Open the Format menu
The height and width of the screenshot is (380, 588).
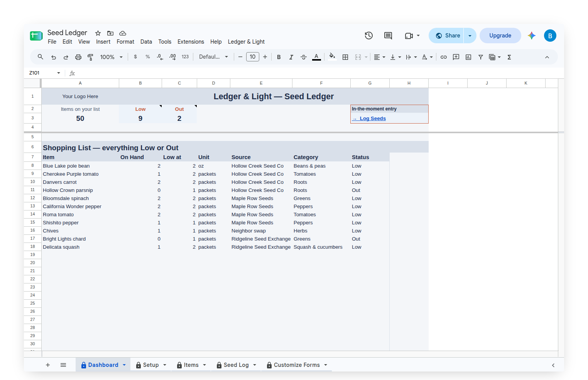[125, 42]
